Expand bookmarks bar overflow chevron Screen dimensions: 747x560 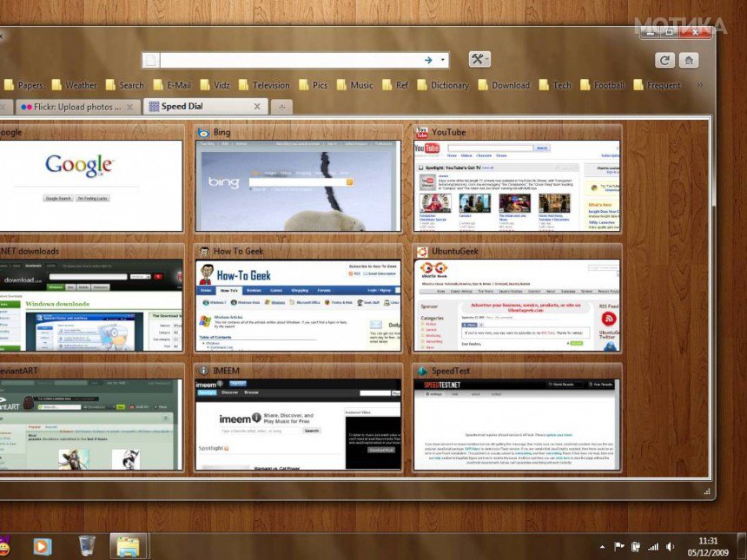pyautogui.click(x=700, y=85)
